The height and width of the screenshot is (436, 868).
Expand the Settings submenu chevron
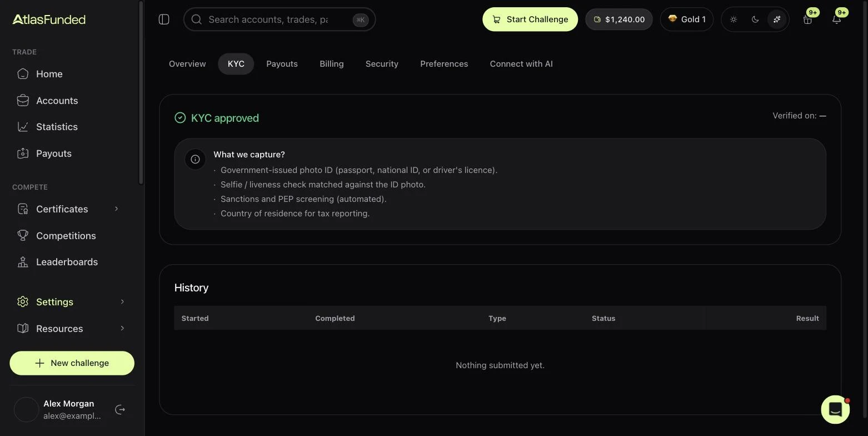click(x=122, y=302)
